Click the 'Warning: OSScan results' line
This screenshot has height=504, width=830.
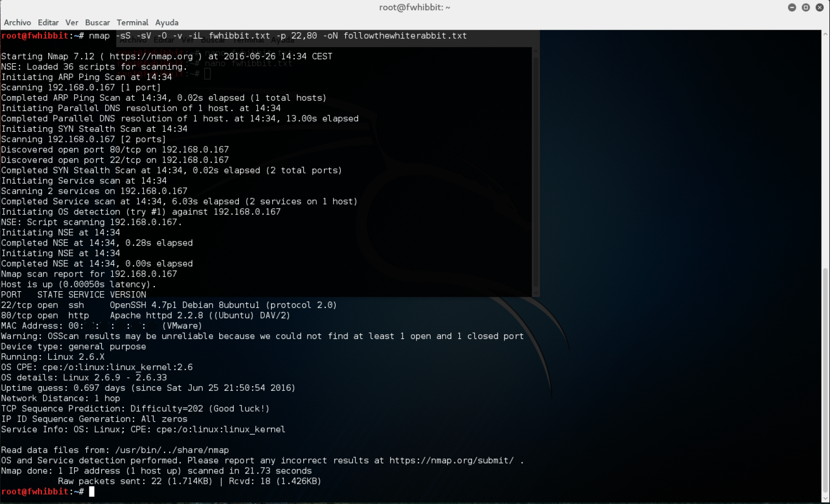coord(262,336)
